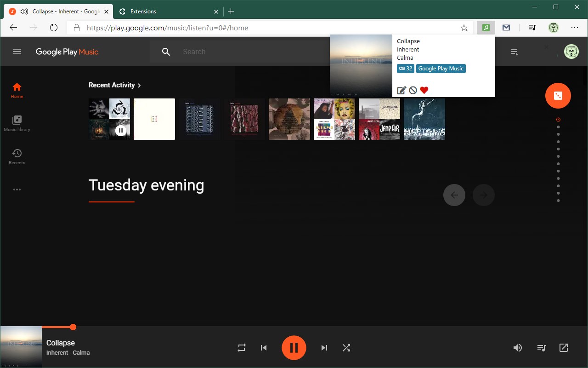Viewport: 588px width, 368px height.
Task: Open a new browser tab
Action: tap(231, 11)
